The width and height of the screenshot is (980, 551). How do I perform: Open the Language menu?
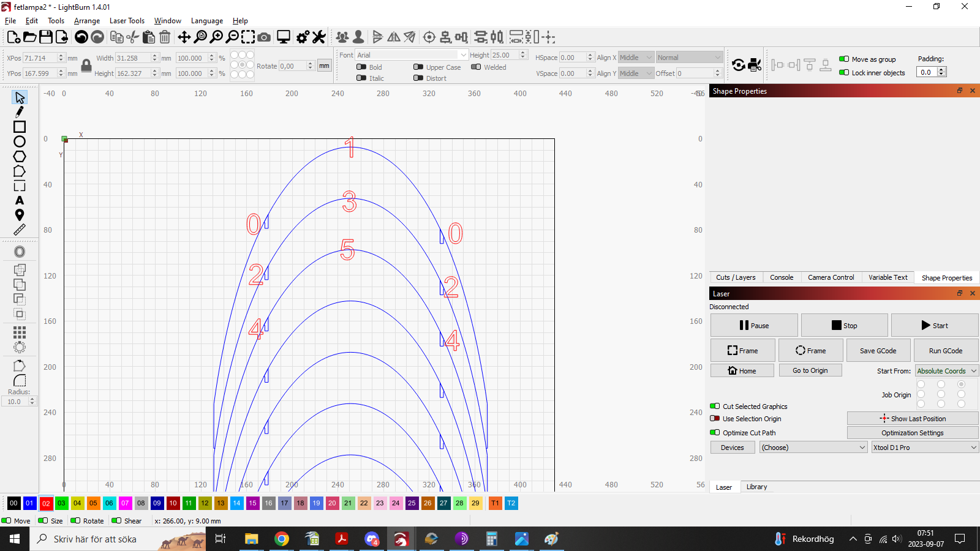pos(207,21)
